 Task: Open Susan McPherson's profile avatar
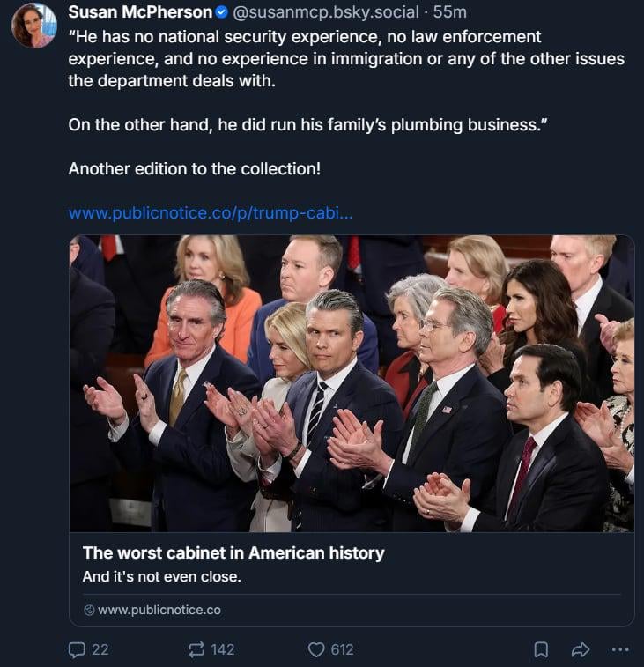tap(33, 26)
